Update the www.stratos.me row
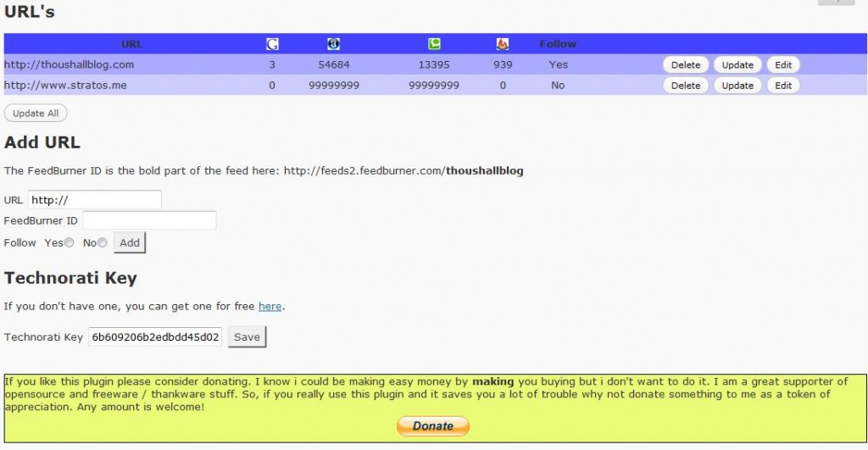Image resolution: width=868 pixels, height=450 pixels. pos(737,86)
